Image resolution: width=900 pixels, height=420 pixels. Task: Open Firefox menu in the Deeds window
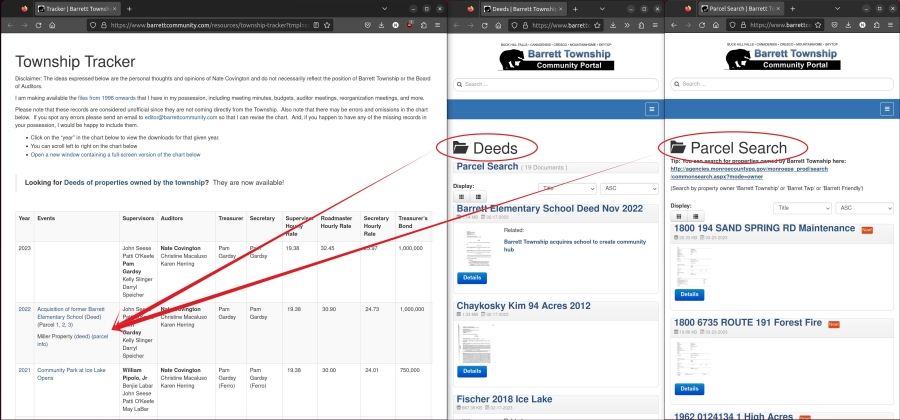[655, 25]
